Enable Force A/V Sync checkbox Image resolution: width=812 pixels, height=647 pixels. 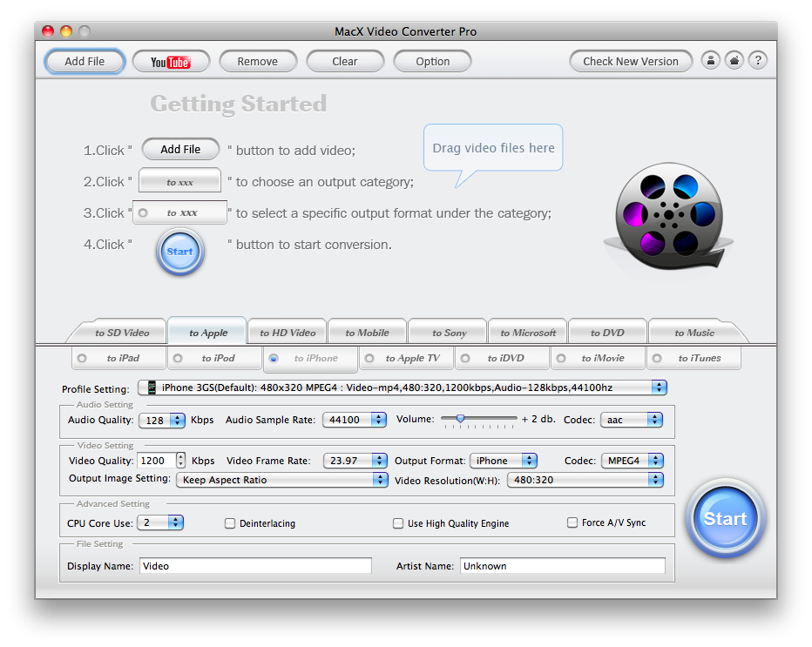[572, 522]
